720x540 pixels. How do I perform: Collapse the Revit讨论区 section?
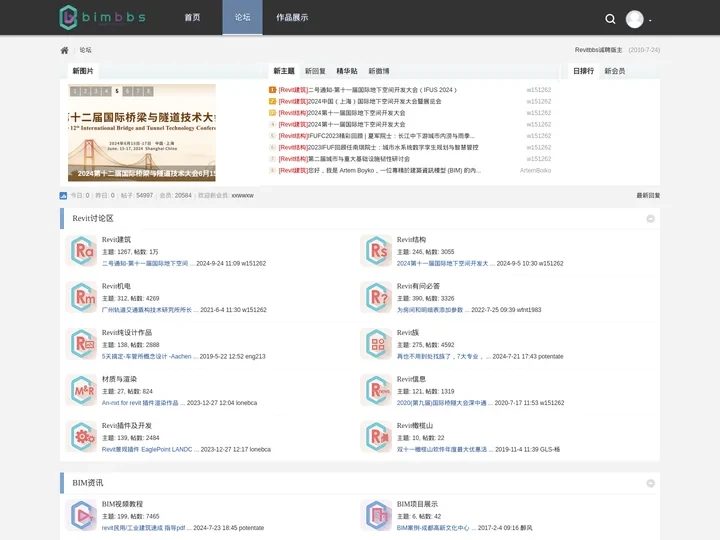pos(650,219)
